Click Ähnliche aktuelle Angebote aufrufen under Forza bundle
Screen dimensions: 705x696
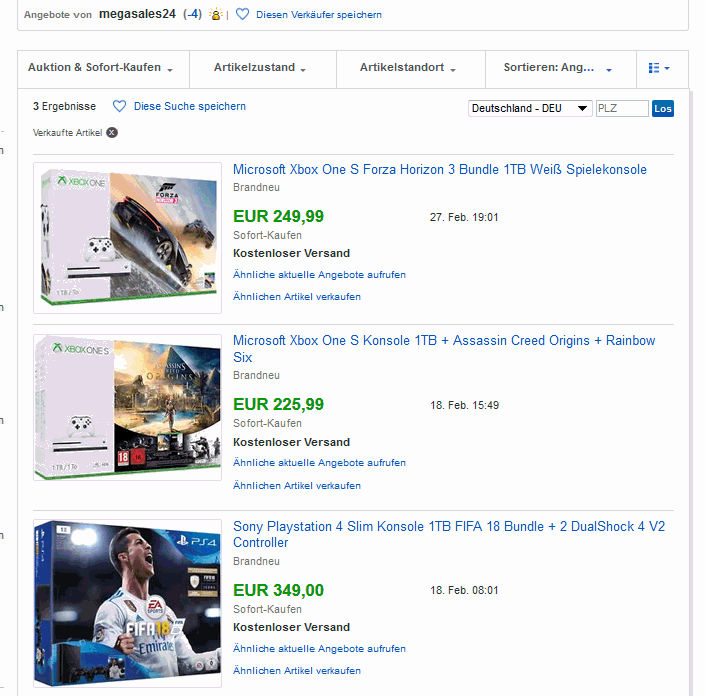pos(319,275)
